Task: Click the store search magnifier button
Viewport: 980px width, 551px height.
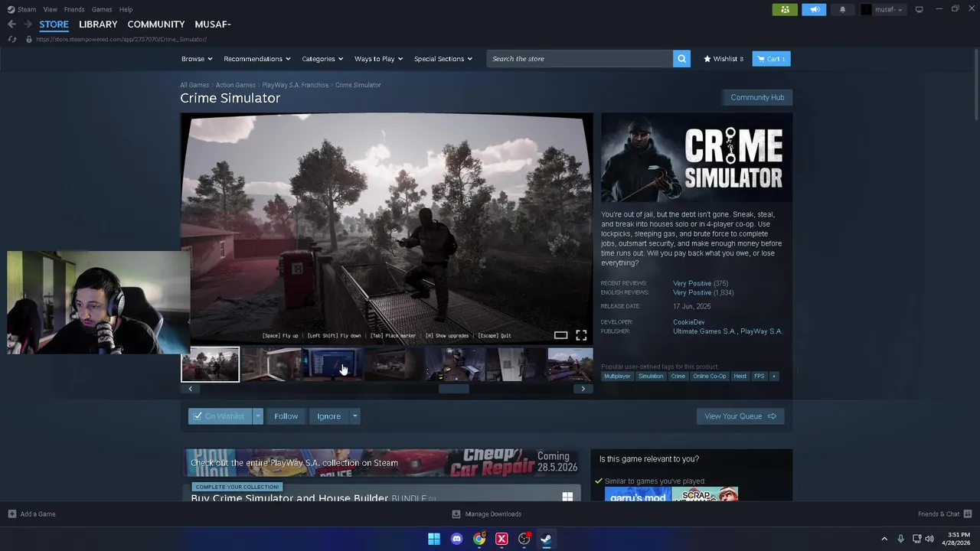Action: click(681, 59)
